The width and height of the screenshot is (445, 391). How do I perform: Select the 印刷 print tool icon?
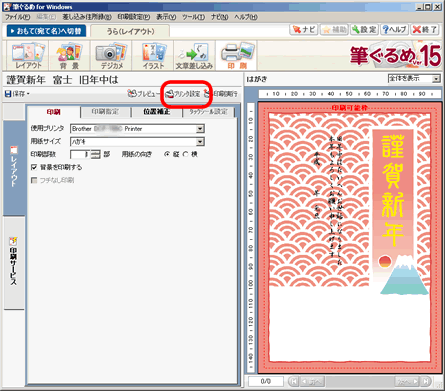pyautogui.click(x=236, y=56)
